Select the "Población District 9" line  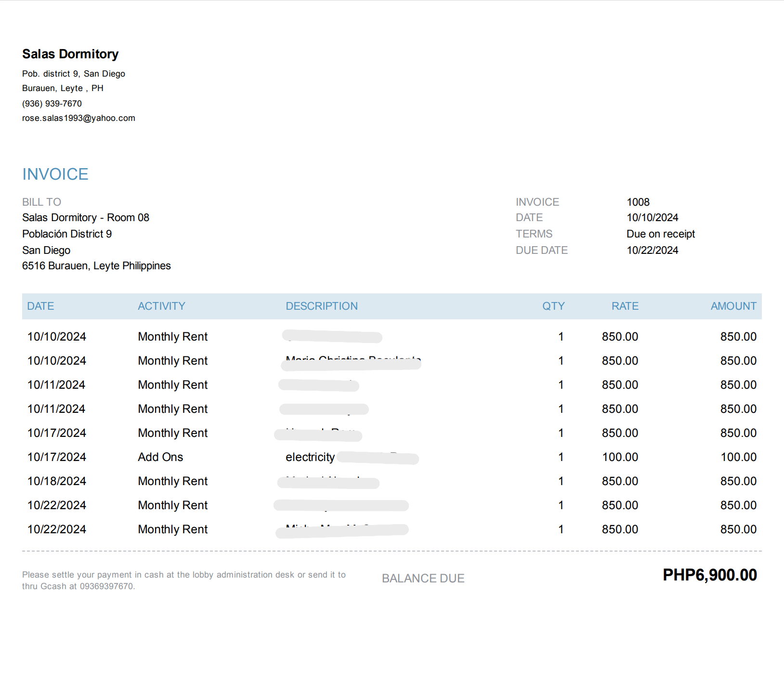[x=67, y=234]
